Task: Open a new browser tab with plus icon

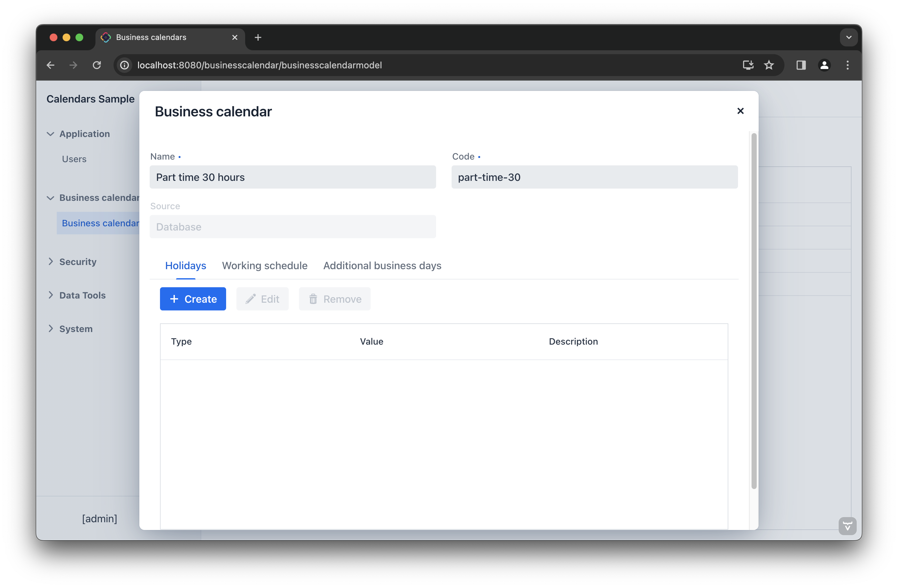Action: click(258, 37)
